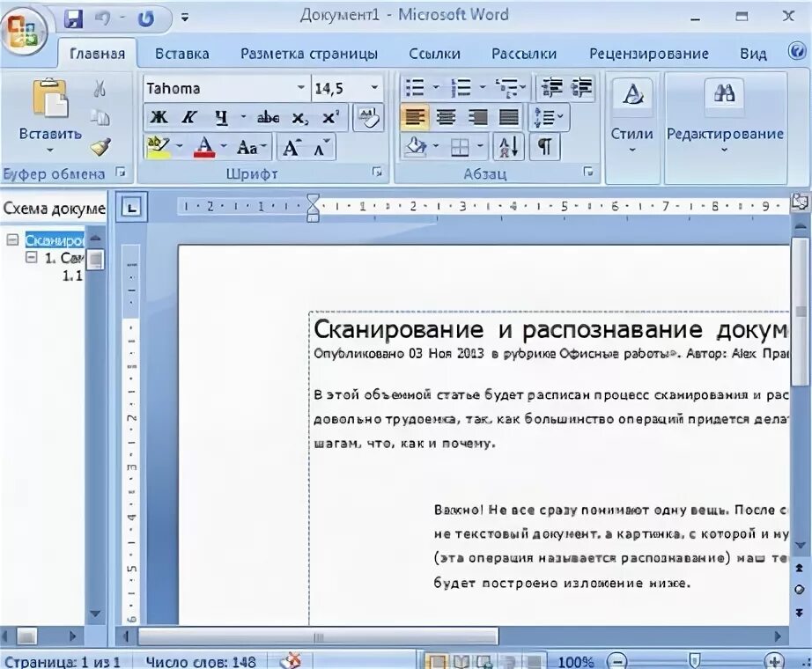Image resolution: width=812 pixels, height=669 pixels.
Task: Click the tab stop selector on ruler
Action: coord(131,208)
